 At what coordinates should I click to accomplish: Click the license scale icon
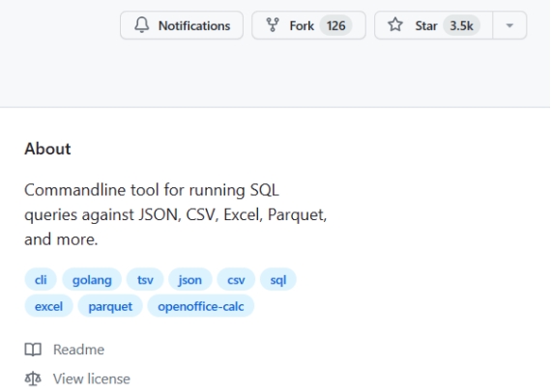coord(33,379)
